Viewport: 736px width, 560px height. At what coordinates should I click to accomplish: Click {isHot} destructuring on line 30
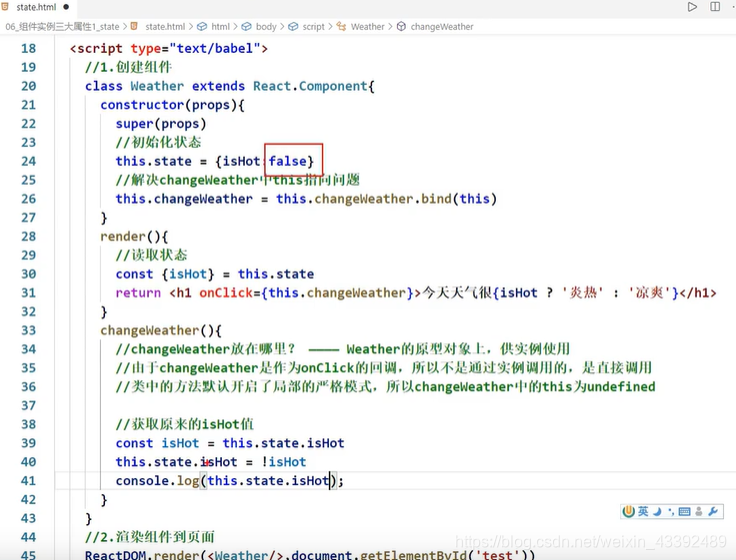[188, 274]
